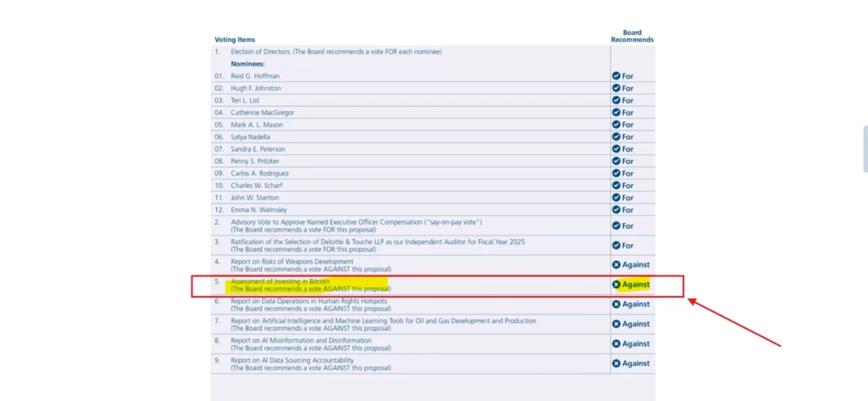Click 'Assessment of Investing in Bitcoin' text
The width and height of the screenshot is (868, 401).
(280, 281)
